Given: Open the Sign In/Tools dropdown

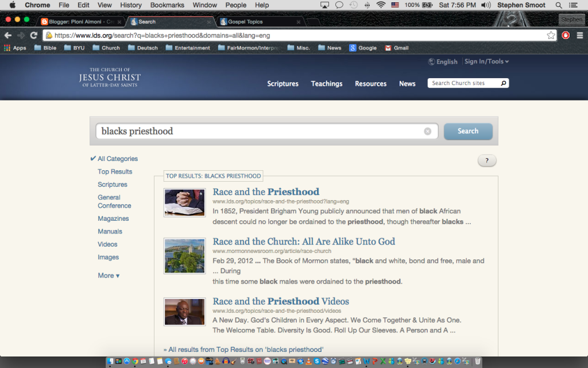Looking at the screenshot, I should pos(486,62).
